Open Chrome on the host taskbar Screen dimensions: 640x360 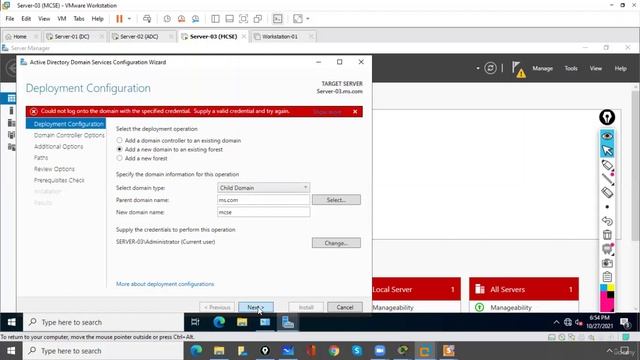pyautogui.click(x=334, y=351)
